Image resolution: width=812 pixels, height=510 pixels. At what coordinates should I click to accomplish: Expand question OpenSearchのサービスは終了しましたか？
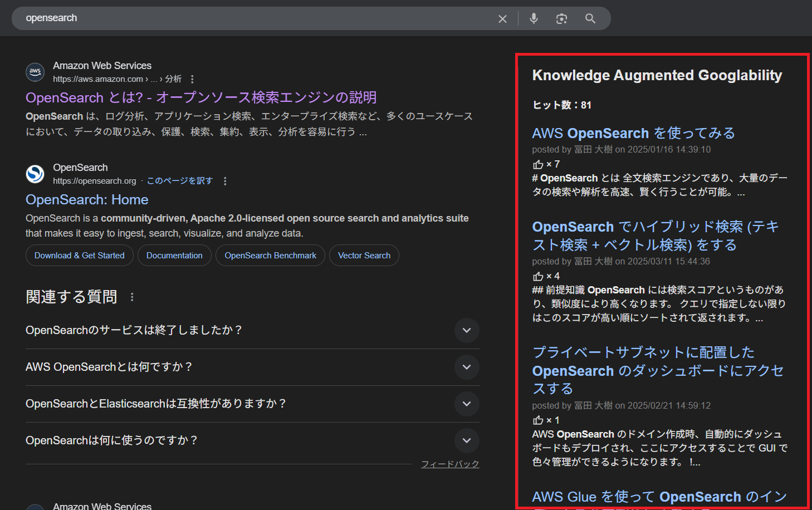tap(467, 330)
